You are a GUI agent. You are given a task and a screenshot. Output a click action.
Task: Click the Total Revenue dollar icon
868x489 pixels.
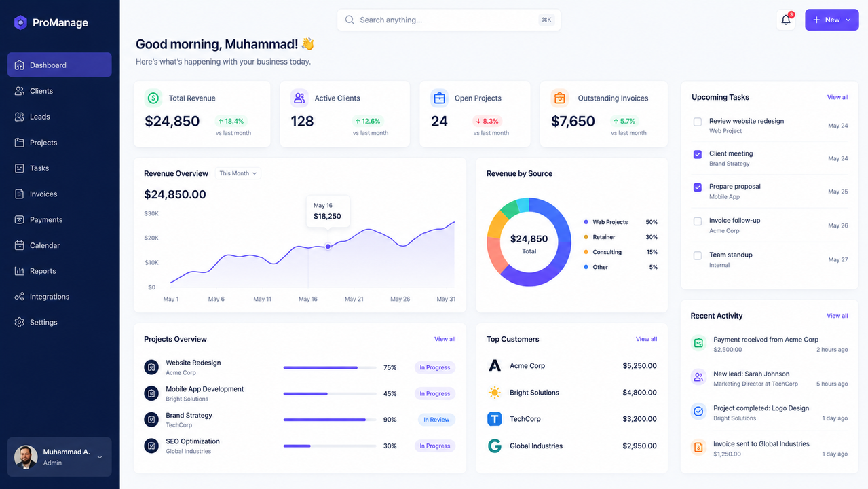[x=153, y=98]
